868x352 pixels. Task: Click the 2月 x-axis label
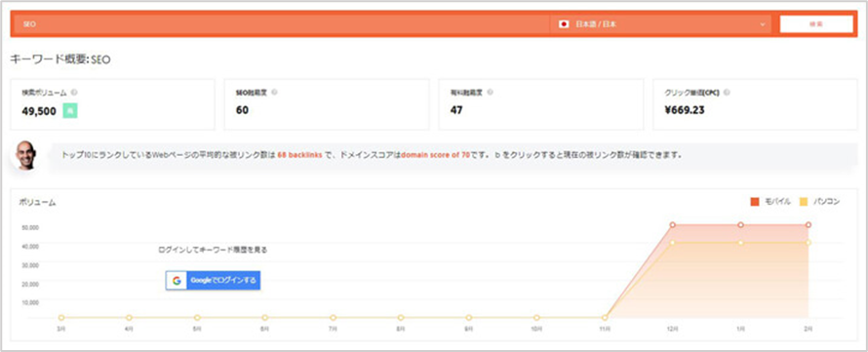click(x=809, y=329)
